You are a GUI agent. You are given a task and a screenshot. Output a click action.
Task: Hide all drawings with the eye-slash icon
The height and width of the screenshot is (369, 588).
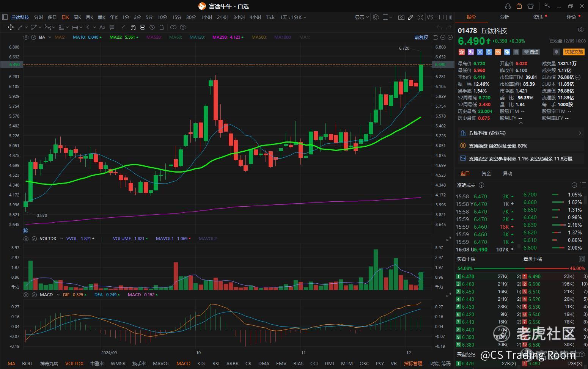(152, 27)
